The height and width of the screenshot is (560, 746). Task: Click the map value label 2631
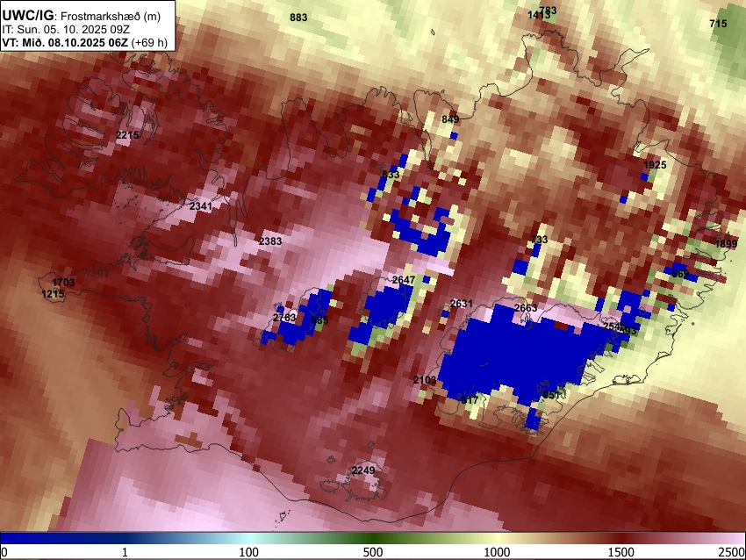click(x=462, y=304)
